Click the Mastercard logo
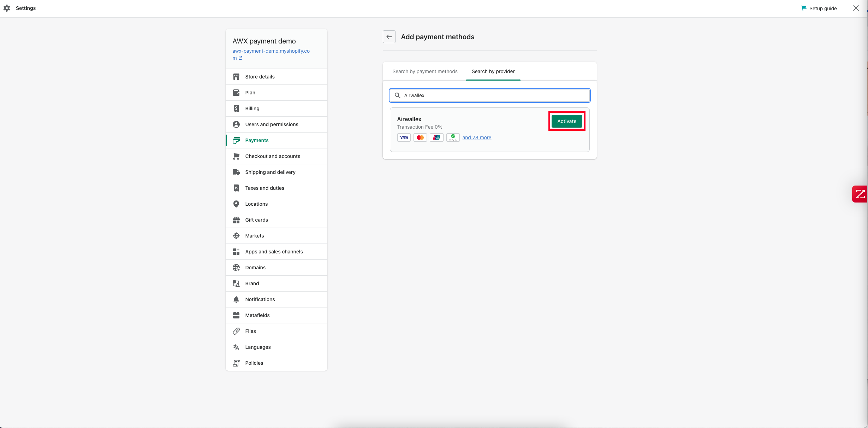The image size is (868, 428). [x=420, y=137]
